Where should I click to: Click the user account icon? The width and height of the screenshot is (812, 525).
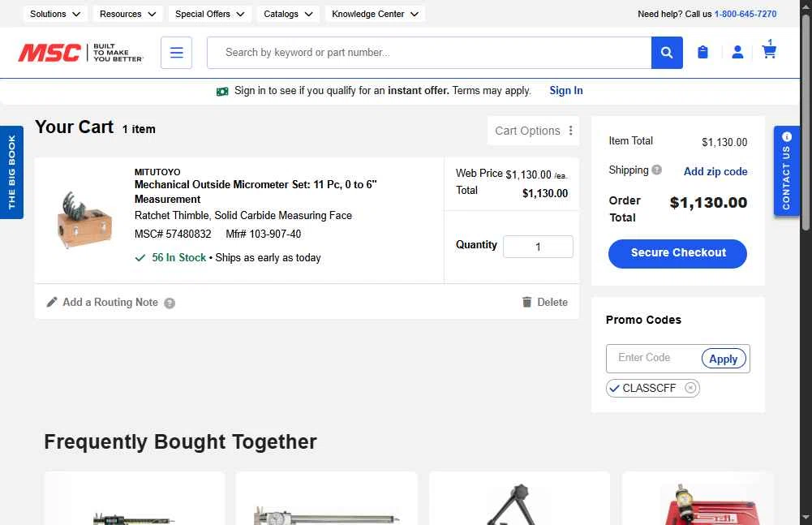point(737,52)
